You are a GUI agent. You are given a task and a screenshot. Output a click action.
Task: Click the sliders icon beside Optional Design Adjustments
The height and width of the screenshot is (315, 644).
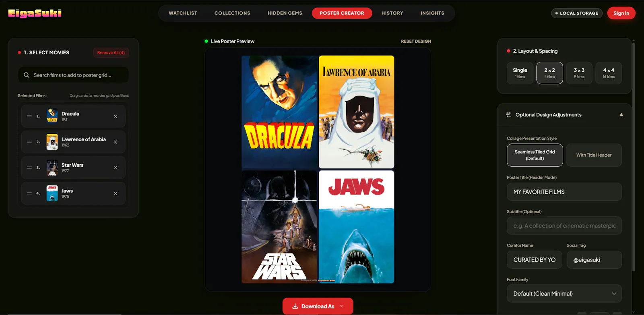[508, 115]
